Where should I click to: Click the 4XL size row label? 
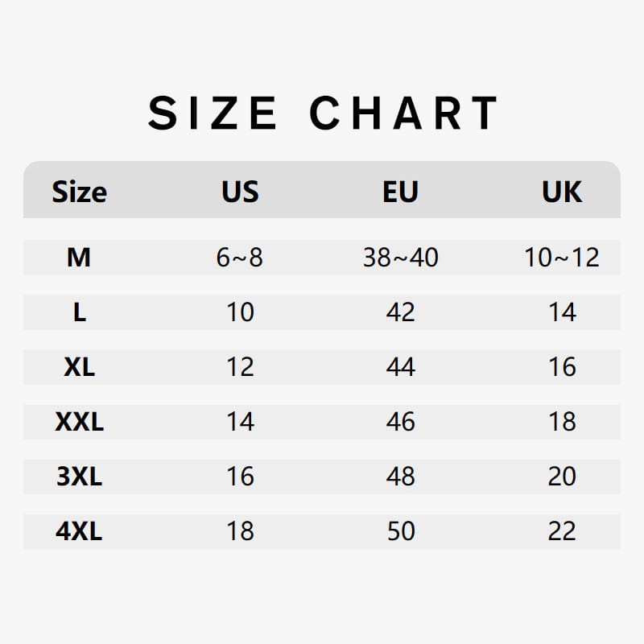tap(79, 531)
